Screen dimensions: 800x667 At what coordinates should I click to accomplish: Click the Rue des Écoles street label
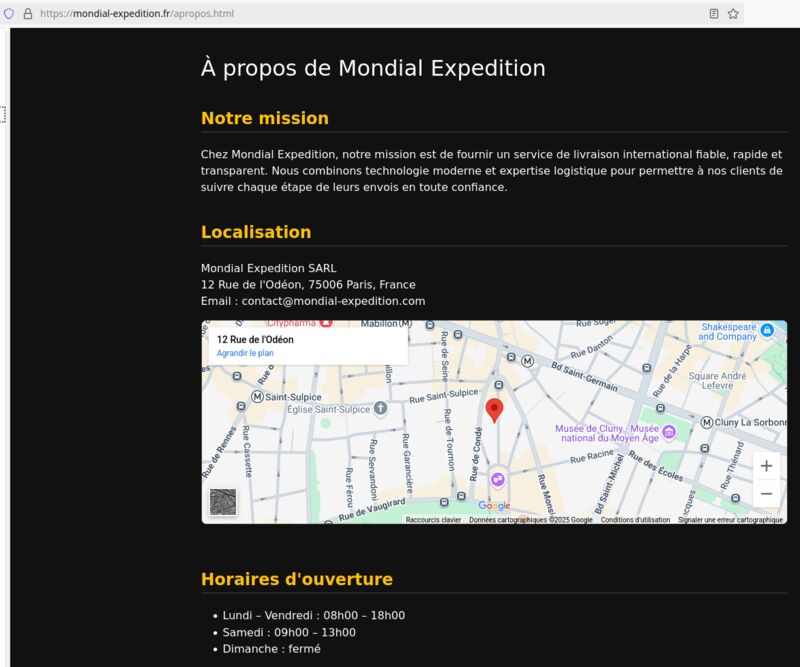656,466
